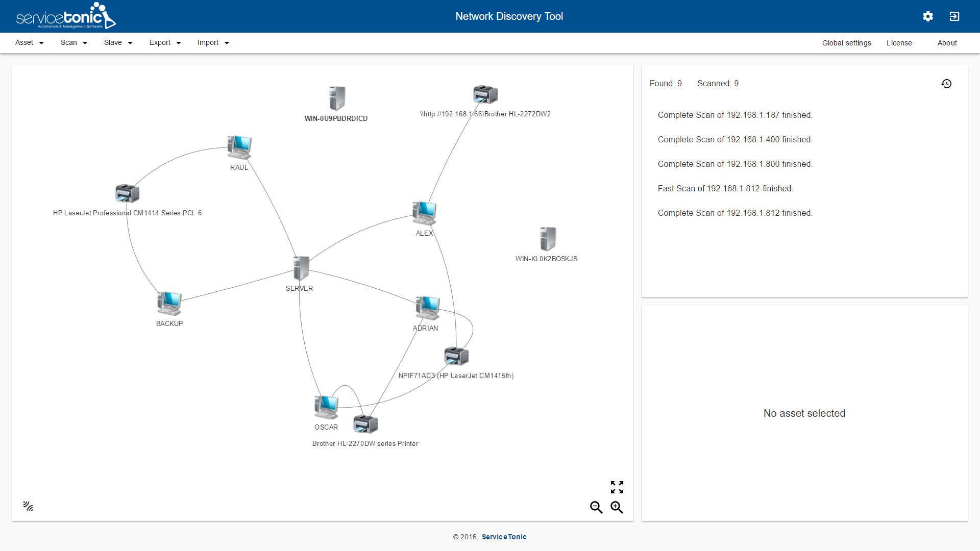Viewport: 980px width, 551px height.
Task: Open scan history log
Action: pos(946,83)
